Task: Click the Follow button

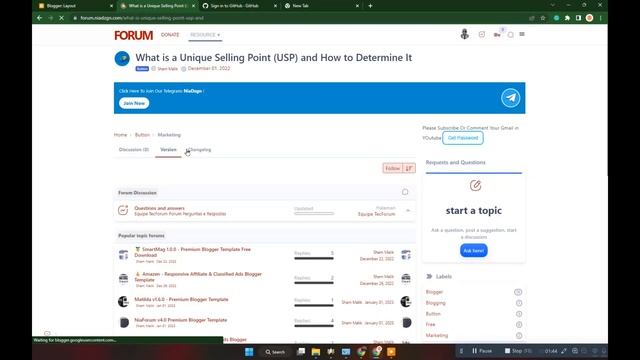Action: tap(393, 168)
